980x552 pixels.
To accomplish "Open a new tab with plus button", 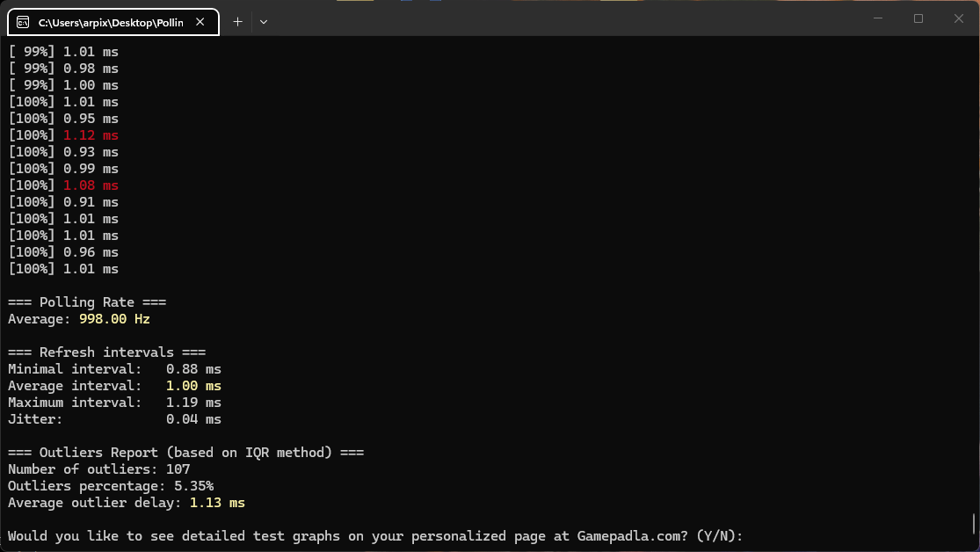I will coord(237,22).
